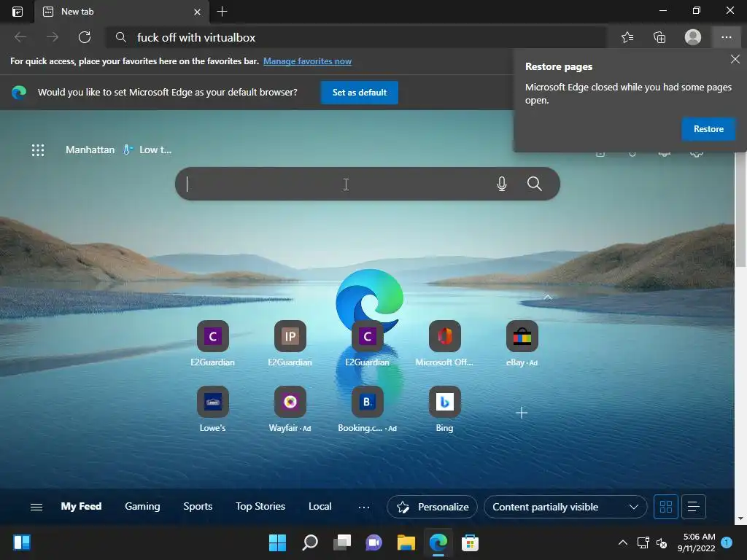Switch to list feed layout

(x=694, y=507)
